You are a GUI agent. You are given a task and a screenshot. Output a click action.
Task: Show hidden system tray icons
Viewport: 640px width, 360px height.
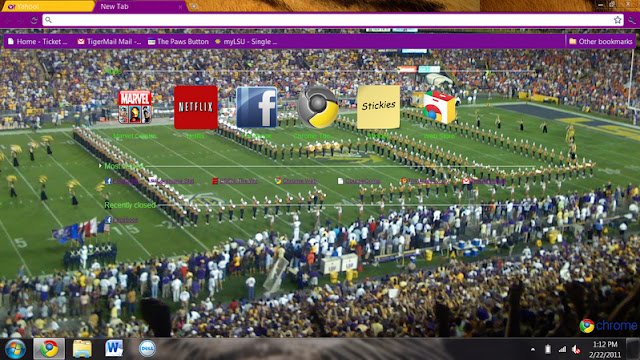click(533, 349)
